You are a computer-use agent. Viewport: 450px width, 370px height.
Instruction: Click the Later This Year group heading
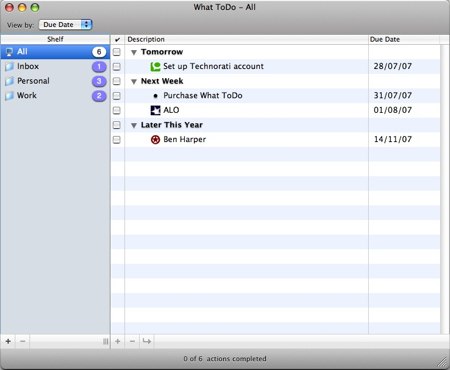pyautogui.click(x=172, y=125)
